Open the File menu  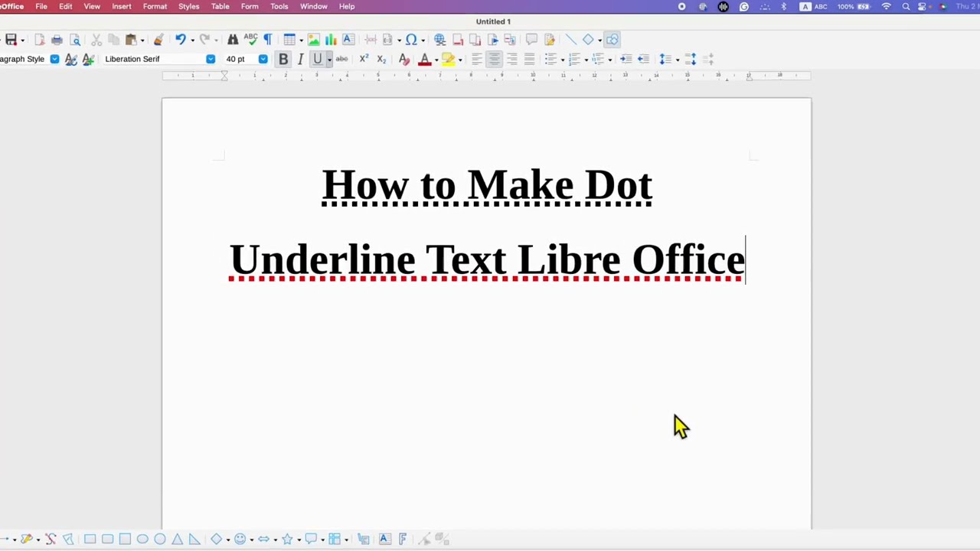[x=41, y=6]
